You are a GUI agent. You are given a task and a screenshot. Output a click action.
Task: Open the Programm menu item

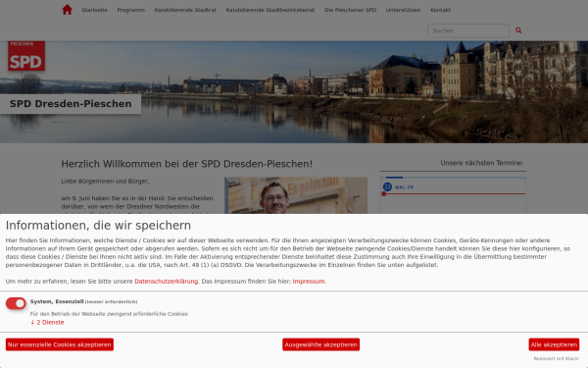tap(131, 10)
